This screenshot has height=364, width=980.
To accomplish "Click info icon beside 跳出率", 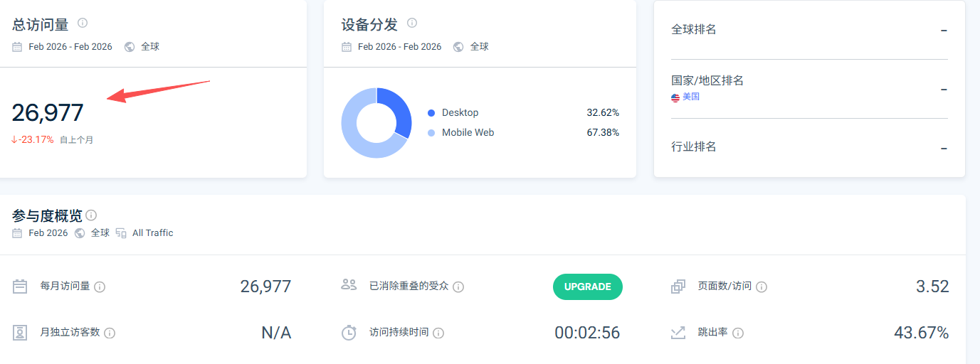I will point(738,333).
